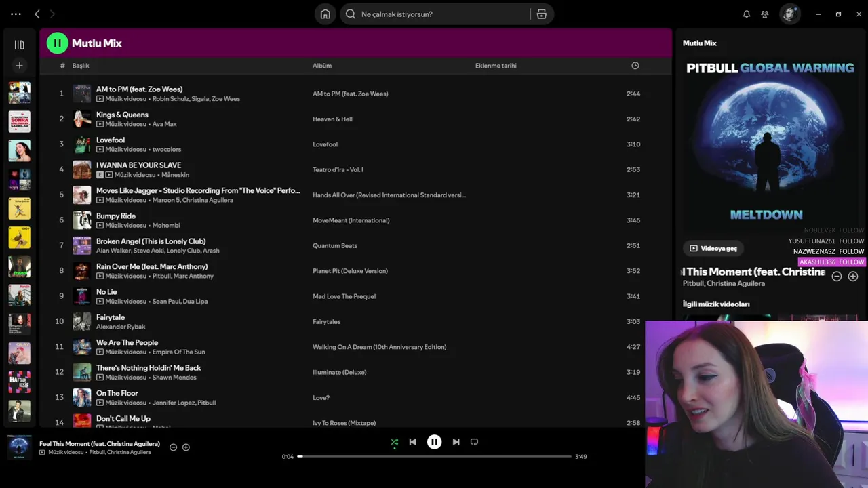Viewport: 868px width, 488px height.
Task: Click the 'Videoya geç' button
Action: click(713, 249)
